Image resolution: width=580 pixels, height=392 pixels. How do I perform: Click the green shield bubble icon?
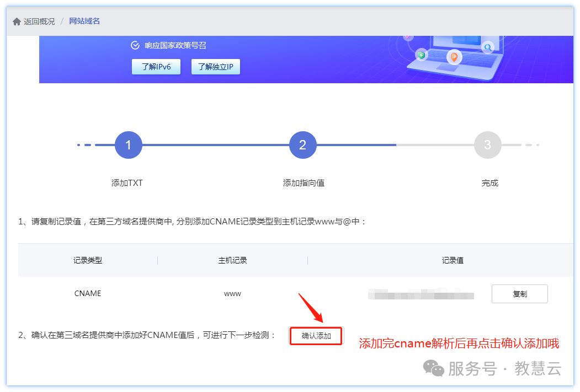[422, 55]
